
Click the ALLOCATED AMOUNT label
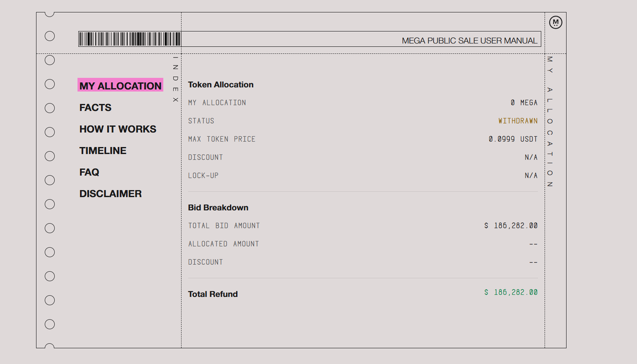pyautogui.click(x=223, y=244)
